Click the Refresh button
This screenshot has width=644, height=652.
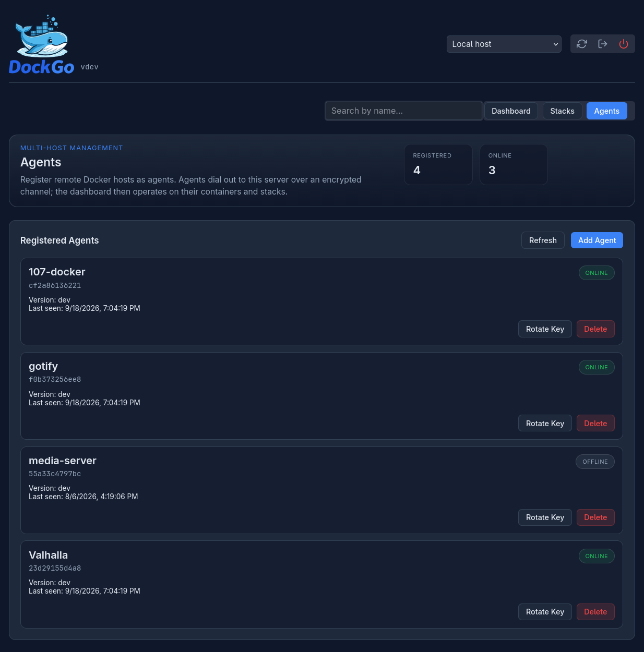543,240
